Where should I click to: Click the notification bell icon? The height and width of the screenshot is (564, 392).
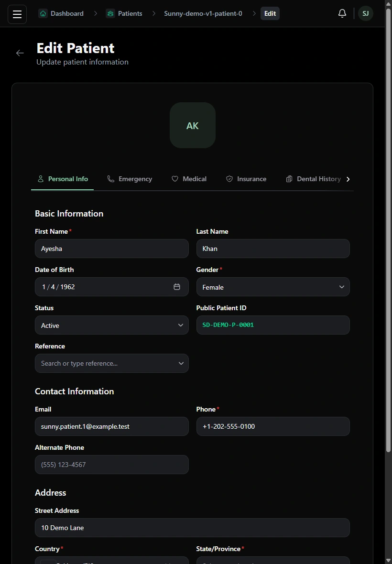342,14
